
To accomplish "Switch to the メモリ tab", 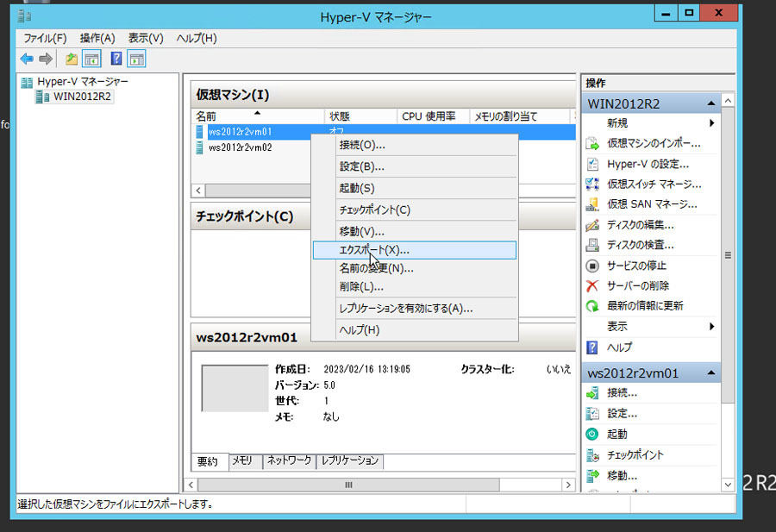I will click(245, 460).
